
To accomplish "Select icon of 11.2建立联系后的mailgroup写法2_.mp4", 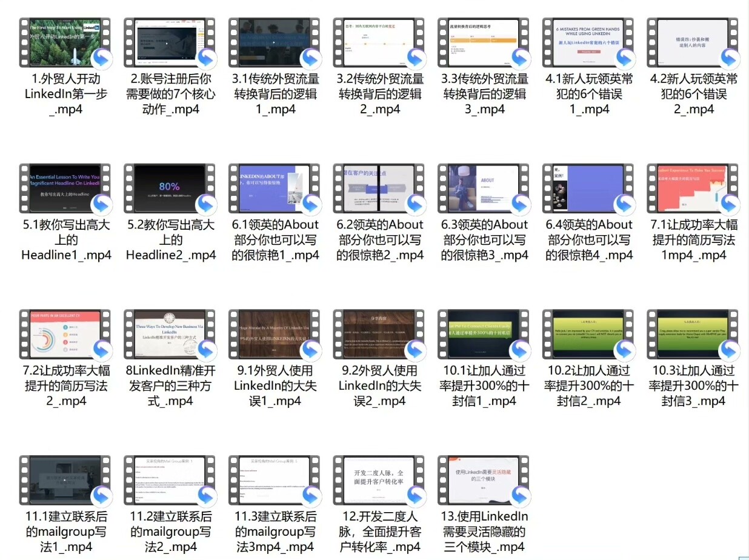I will (170, 480).
